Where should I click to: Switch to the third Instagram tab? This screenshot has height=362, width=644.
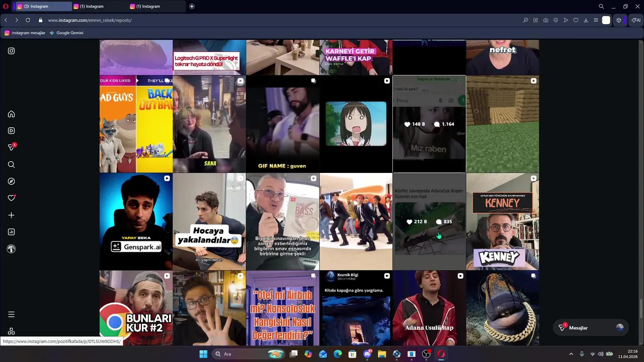click(x=156, y=6)
